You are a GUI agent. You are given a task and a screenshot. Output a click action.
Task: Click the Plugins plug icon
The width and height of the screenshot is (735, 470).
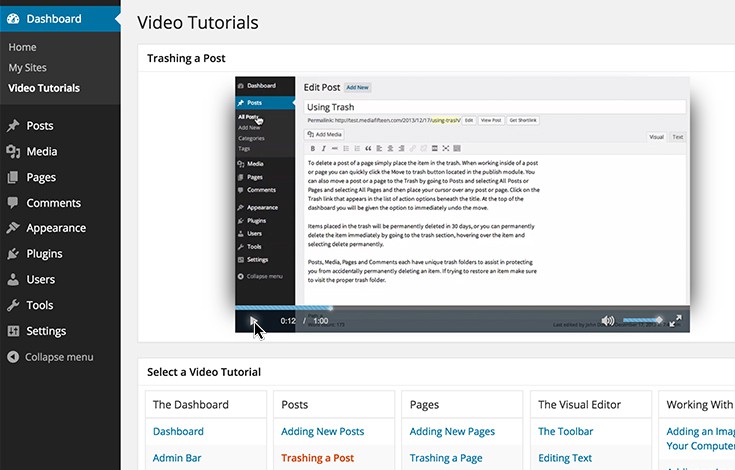pyautogui.click(x=13, y=254)
